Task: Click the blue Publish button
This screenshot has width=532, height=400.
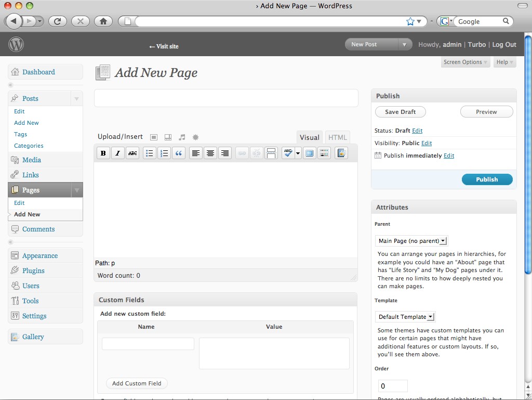Action: click(487, 179)
